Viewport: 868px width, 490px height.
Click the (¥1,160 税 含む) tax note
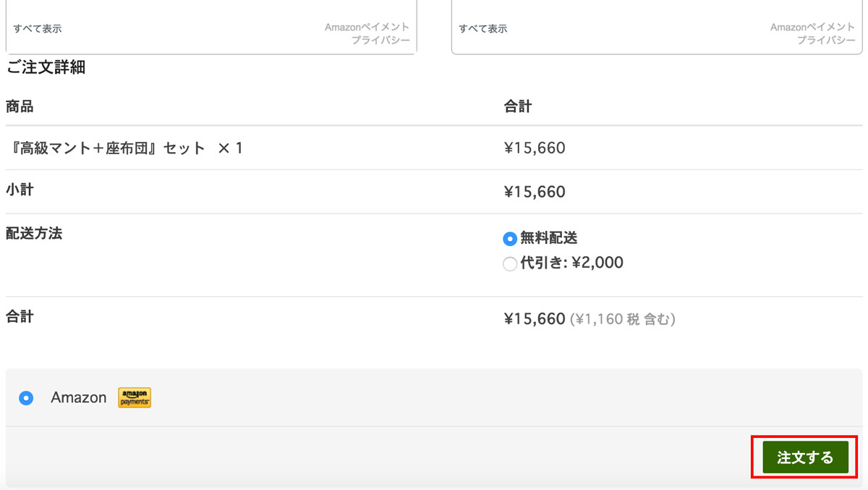(623, 319)
